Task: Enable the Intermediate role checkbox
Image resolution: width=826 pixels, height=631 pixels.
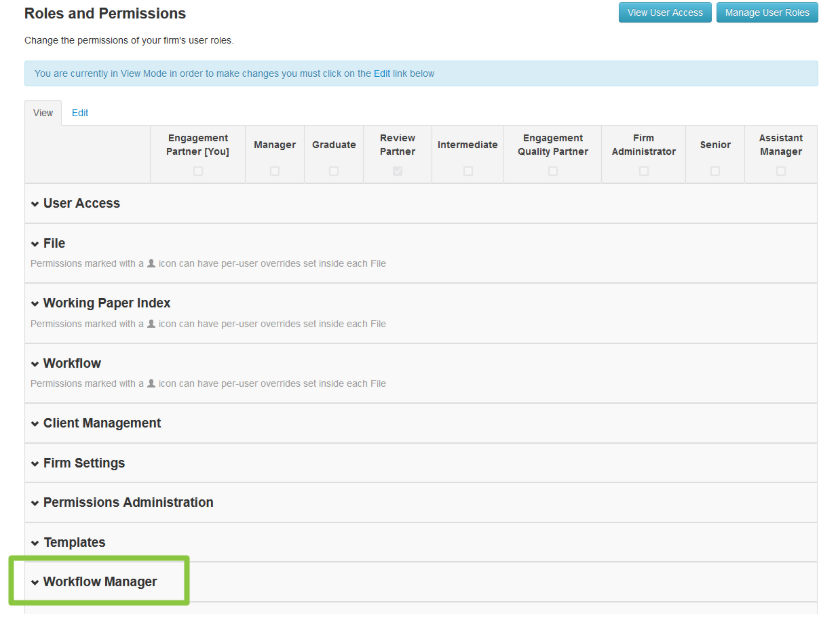Action: tap(467, 171)
